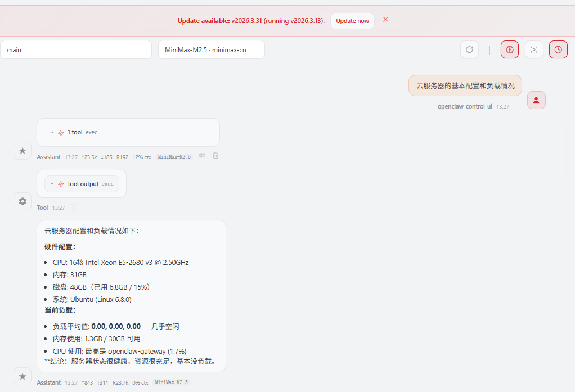Dismiss the update available banner
Screen dimensions: 575x392
pos(385,19)
